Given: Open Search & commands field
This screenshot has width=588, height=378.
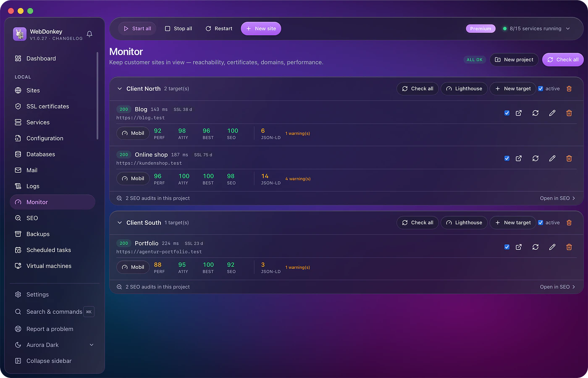Looking at the screenshot, I should (54, 312).
